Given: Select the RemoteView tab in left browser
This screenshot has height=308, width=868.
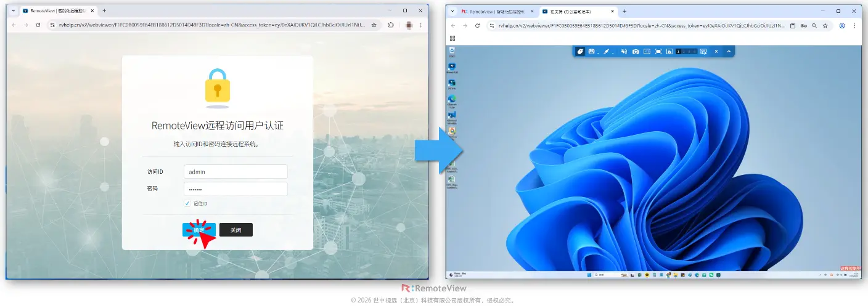Looking at the screenshot, I should [x=59, y=11].
